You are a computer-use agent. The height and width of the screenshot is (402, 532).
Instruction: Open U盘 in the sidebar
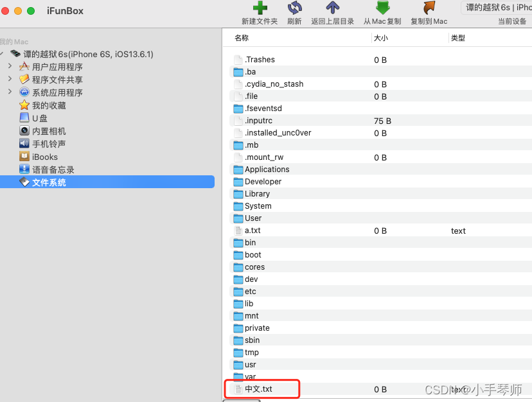[x=40, y=118]
